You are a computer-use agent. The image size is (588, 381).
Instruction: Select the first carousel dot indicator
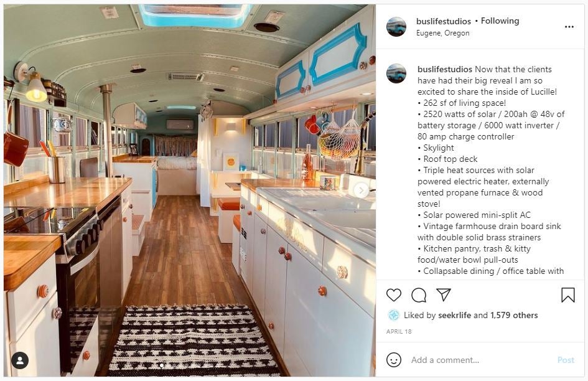162,365
